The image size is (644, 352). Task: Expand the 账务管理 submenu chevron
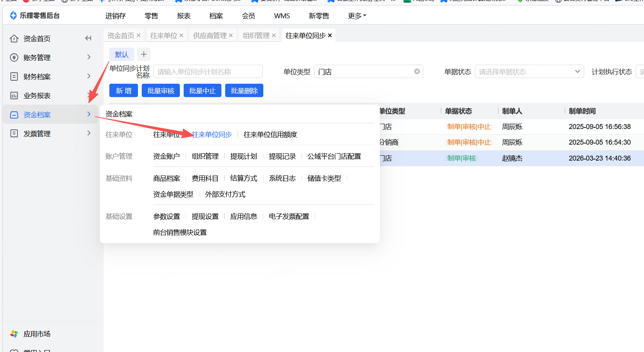pyautogui.click(x=89, y=57)
